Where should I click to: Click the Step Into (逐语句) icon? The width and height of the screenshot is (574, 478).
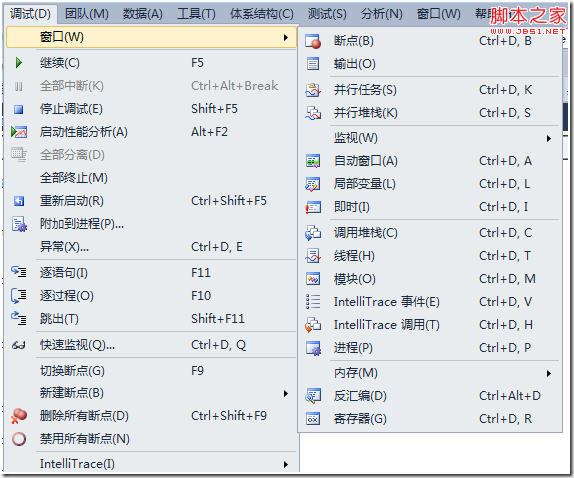click(19, 272)
